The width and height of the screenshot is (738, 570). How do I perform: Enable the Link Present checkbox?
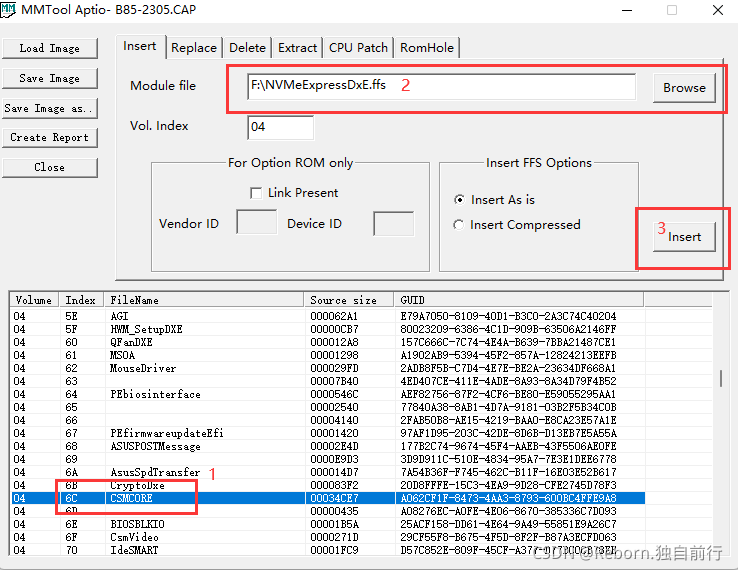pos(256,193)
